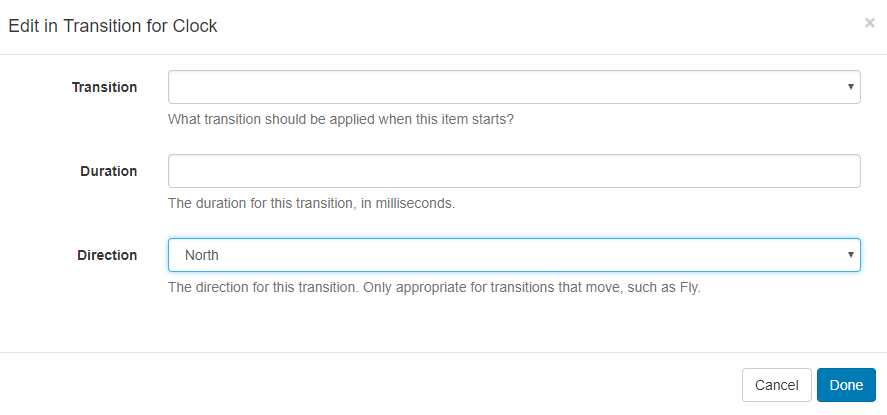The width and height of the screenshot is (887, 415).
Task: Click the Direction dropdown arrow
Action: (x=851, y=255)
